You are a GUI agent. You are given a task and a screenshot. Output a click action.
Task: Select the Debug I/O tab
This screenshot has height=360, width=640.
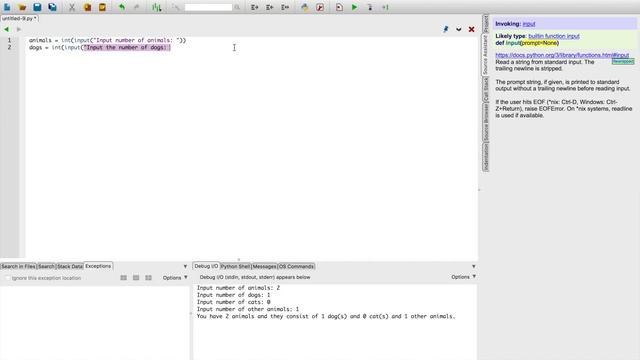[x=206, y=266]
